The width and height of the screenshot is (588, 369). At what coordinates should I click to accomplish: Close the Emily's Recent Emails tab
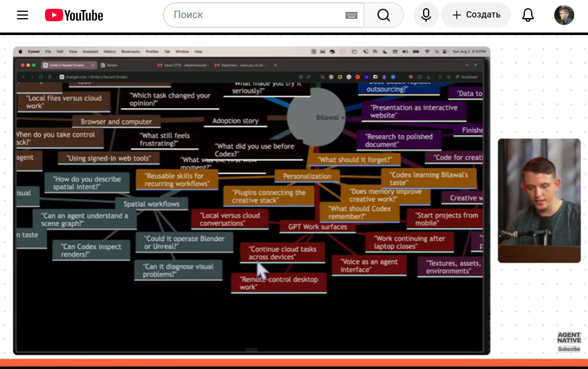[x=93, y=65]
